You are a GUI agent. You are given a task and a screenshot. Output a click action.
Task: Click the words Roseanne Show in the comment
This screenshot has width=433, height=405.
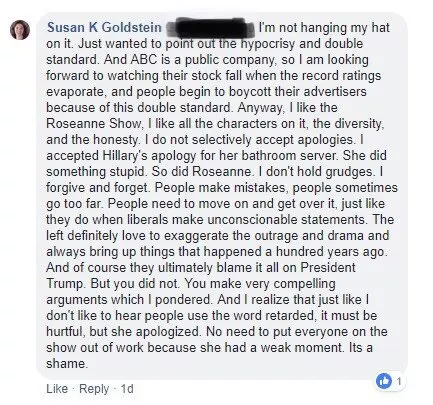[x=94, y=124]
